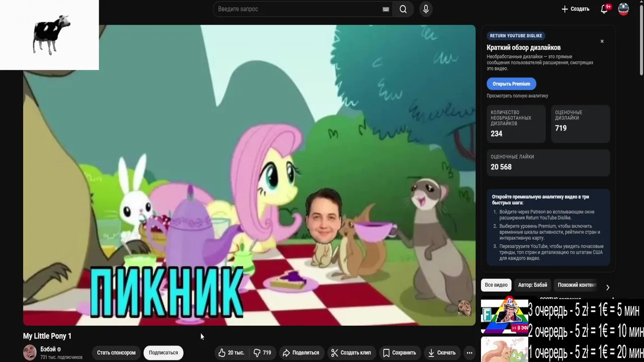Click Подписаться subscribe button
This screenshot has height=362, width=644.
click(164, 353)
